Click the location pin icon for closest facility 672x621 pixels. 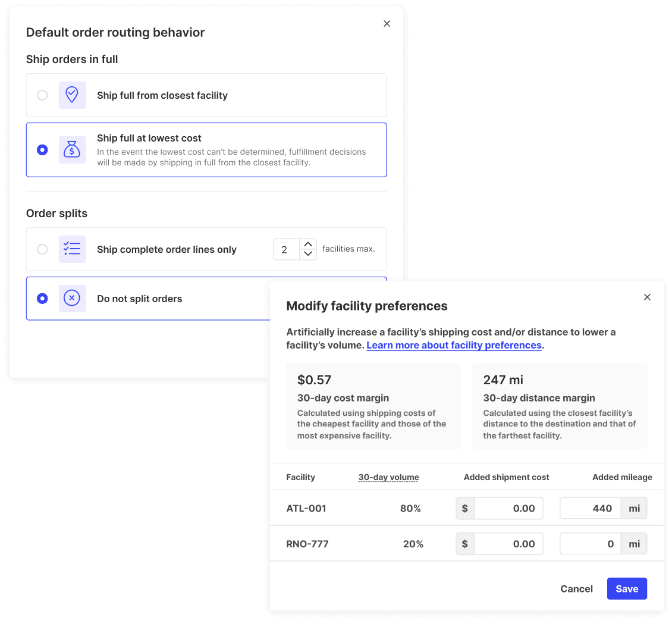coord(72,95)
